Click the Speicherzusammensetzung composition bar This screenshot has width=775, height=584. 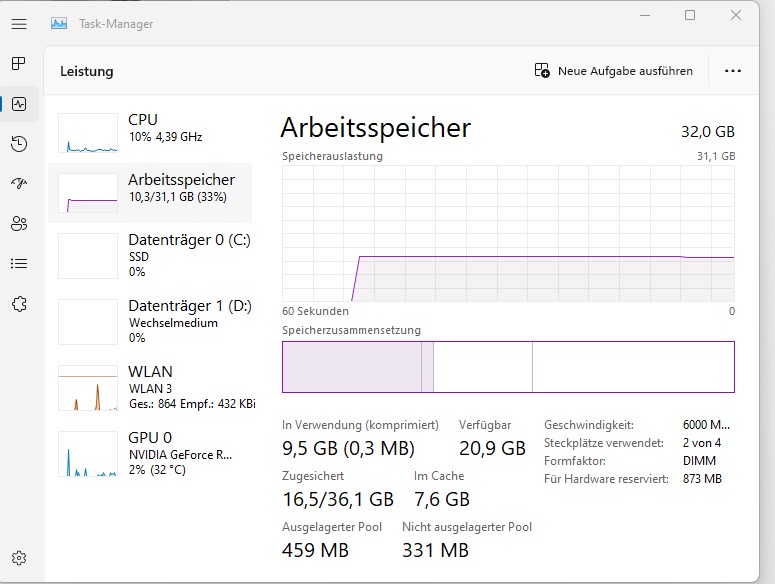tap(508, 367)
